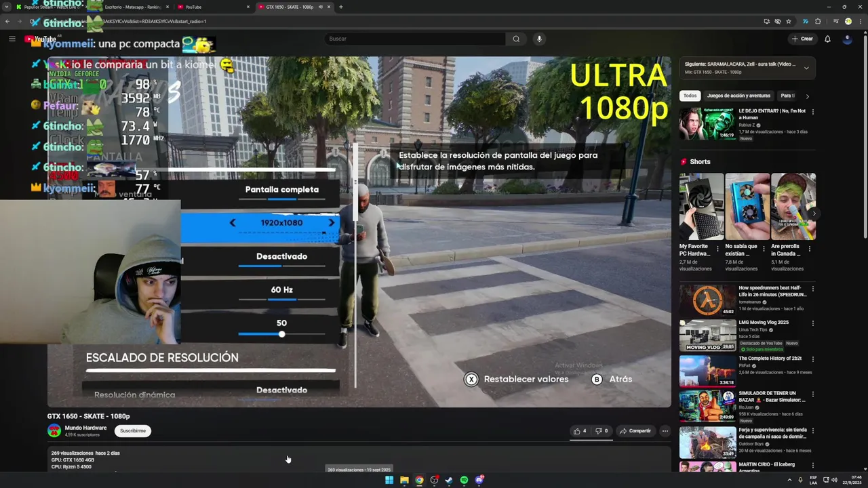Image resolution: width=868 pixels, height=488 pixels.
Task: Open the Chrome profile avatar
Action: pyautogui.click(x=848, y=21)
